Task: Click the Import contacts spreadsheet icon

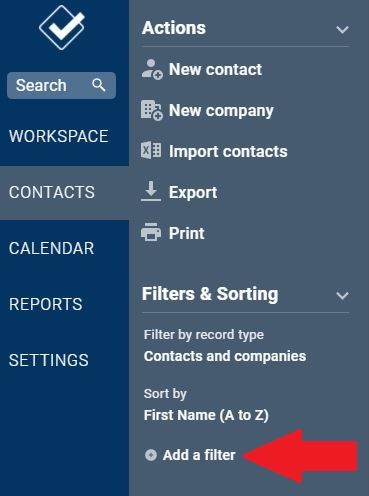Action: pos(151,150)
